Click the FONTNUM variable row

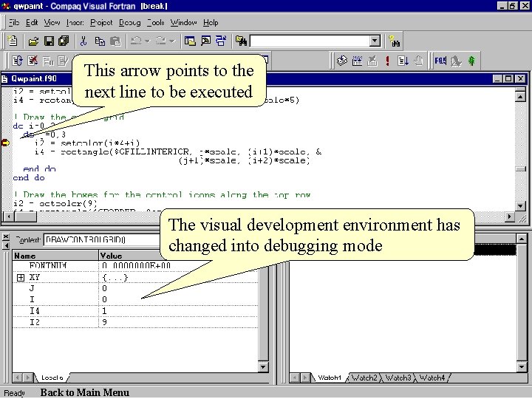[x=135, y=266]
